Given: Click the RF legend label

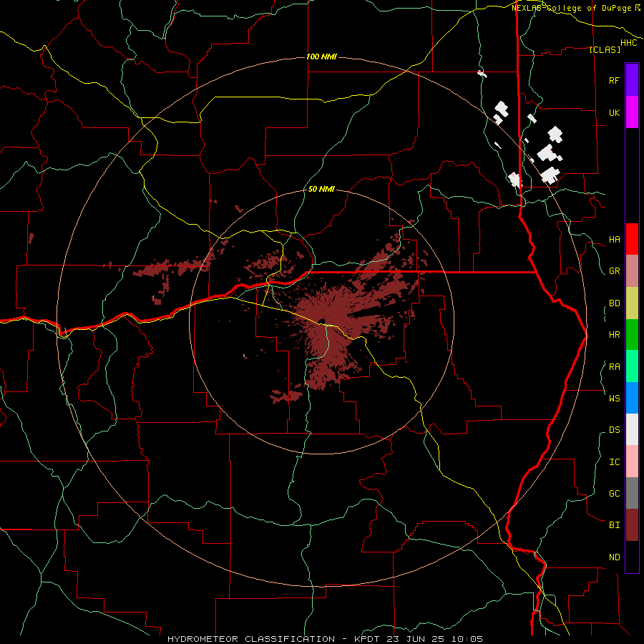Looking at the screenshot, I should click(x=615, y=80).
